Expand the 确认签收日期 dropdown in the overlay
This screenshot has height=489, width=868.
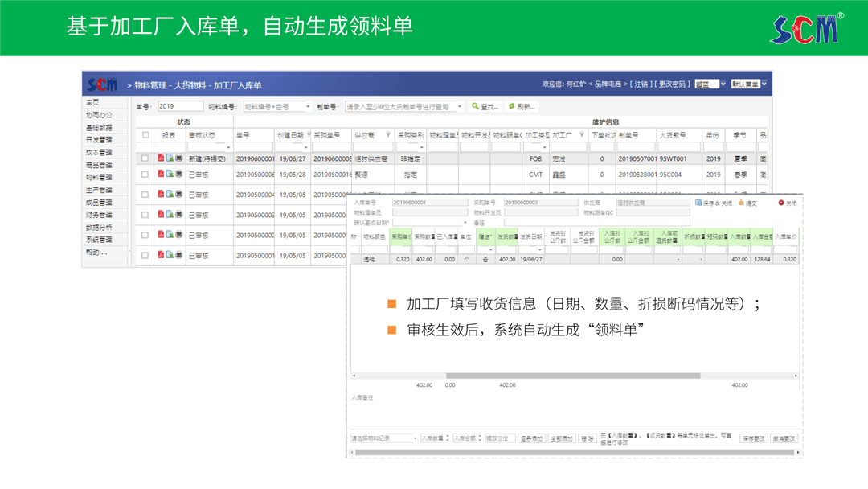point(465,220)
